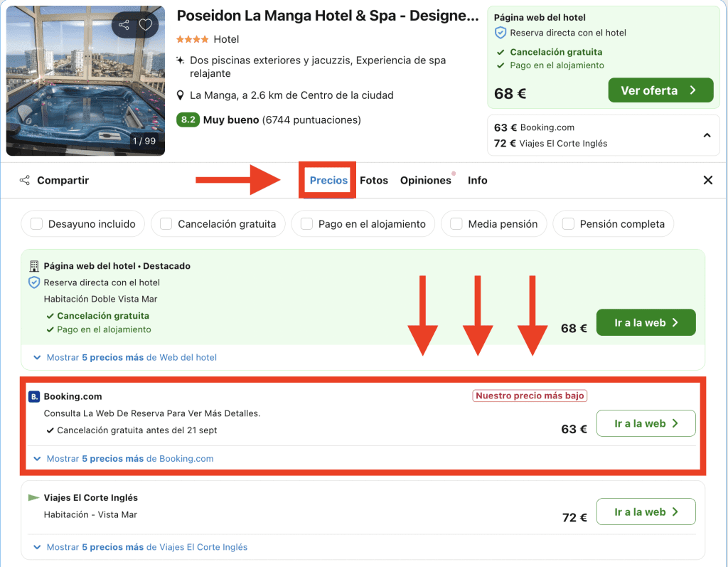Click the hotel building icon in Destacado offer
Image resolution: width=728 pixels, height=567 pixels.
[x=34, y=266]
